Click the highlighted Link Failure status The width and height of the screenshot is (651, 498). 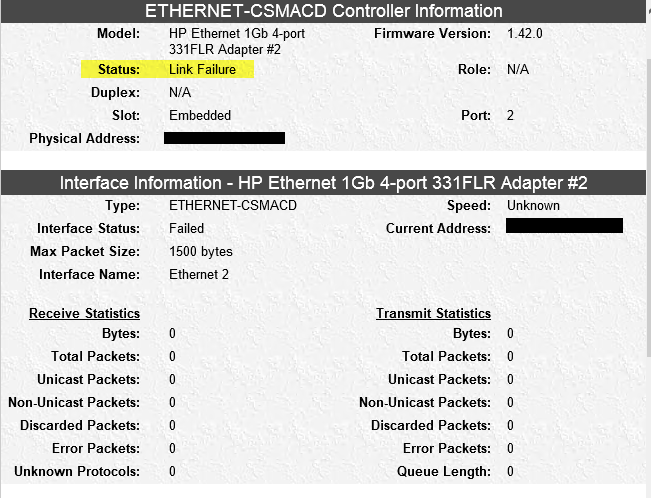202,69
